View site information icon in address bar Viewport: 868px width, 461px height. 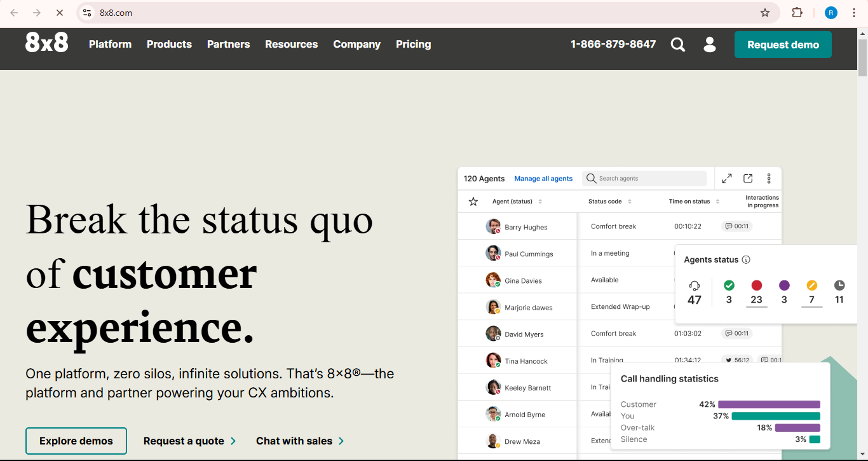pos(88,13)
